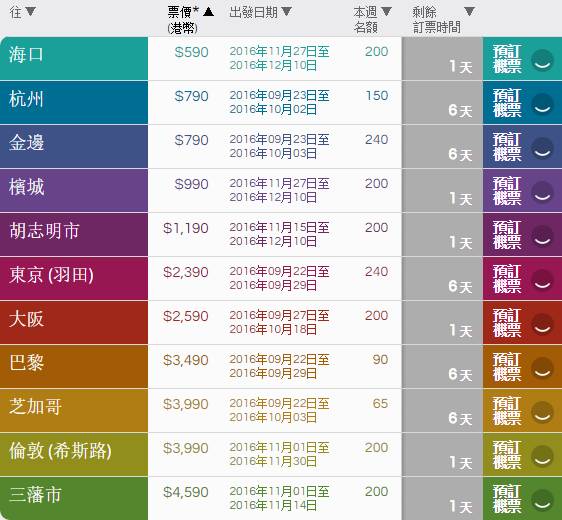Click the smiley icon in the 三藩市 row
The height and width of the screenshot is (520, 562).
tap(542, 501)
